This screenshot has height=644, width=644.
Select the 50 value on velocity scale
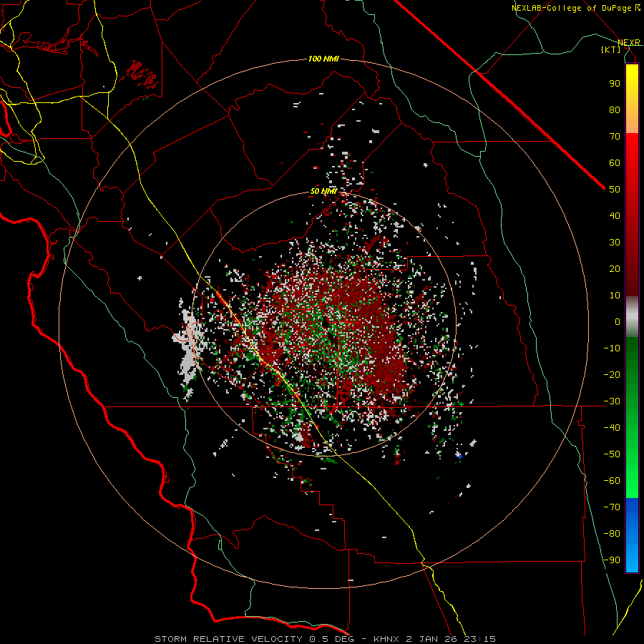coord(615,190)
